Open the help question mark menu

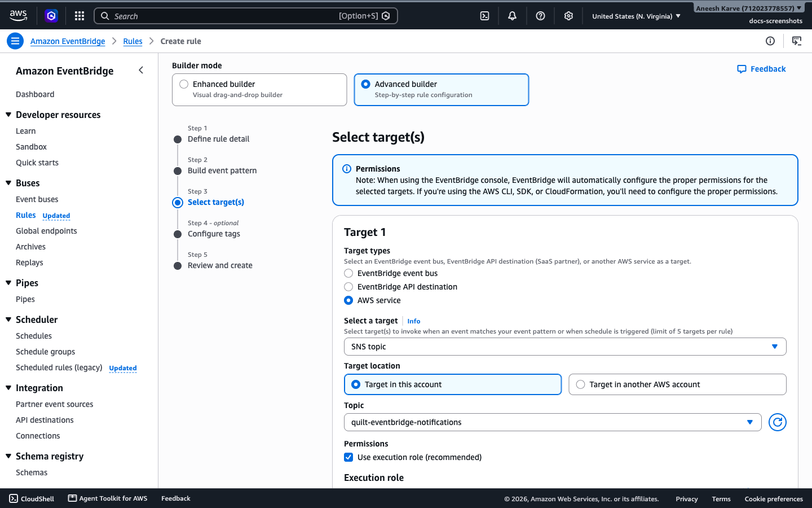coord(540,16)
